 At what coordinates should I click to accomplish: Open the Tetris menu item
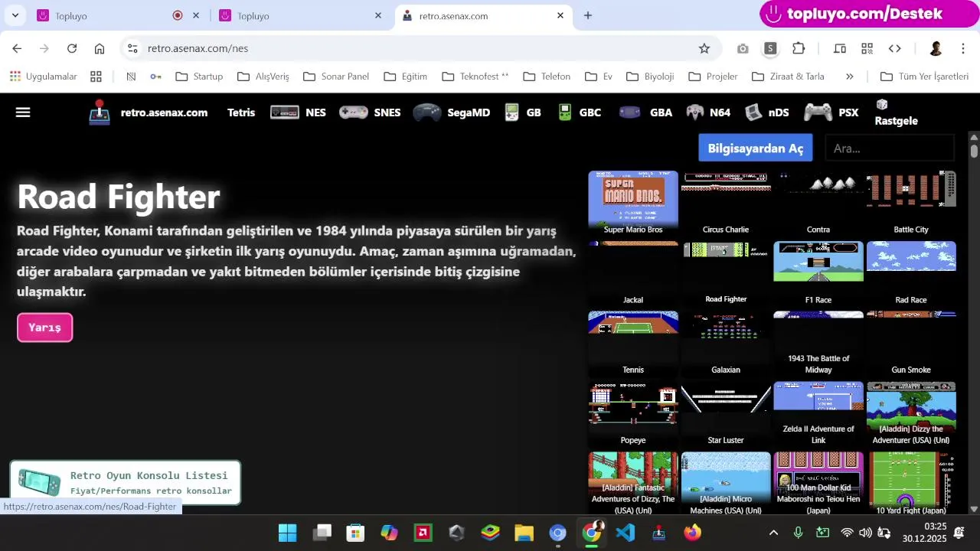[241, 112]
